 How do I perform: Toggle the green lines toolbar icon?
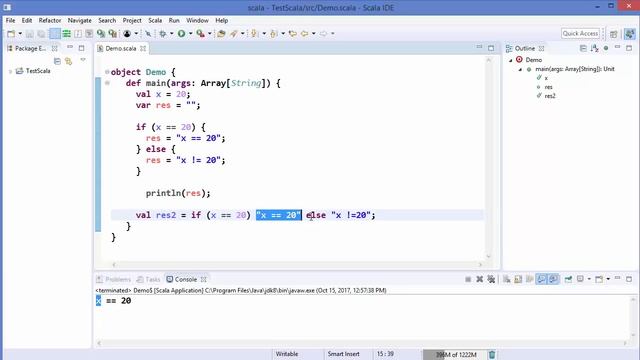pyautogui.click(x=66, y=34)
